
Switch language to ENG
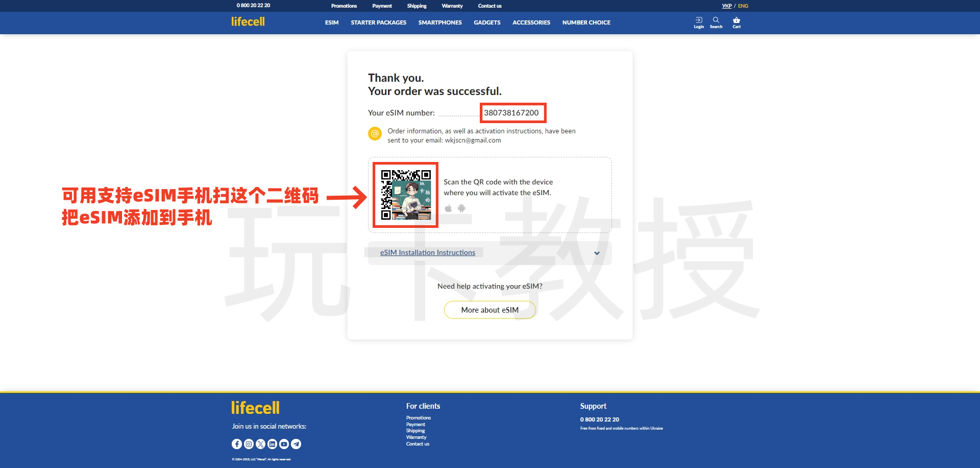click(x=743, y=6)
